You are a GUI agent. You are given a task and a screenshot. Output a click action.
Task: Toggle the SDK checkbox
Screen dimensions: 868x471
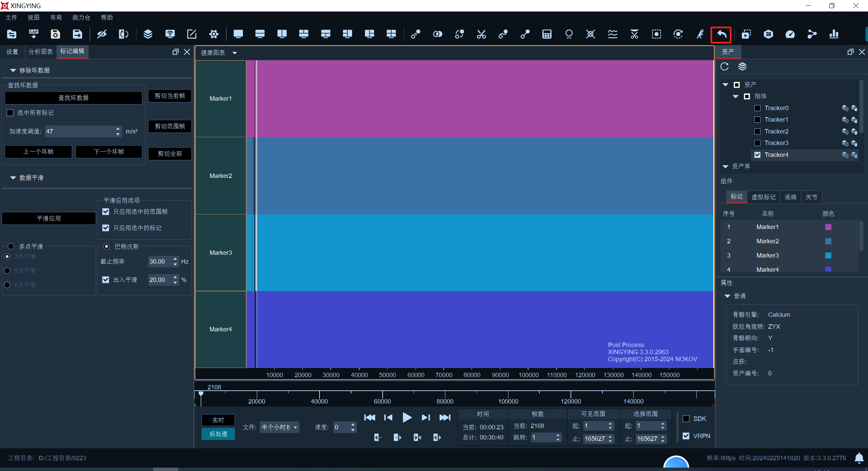click(686, 419)
